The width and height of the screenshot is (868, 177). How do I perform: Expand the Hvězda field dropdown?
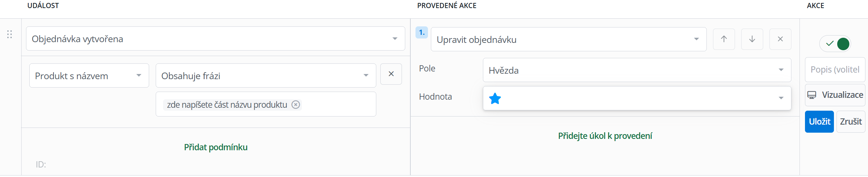pyautogui.click(x=637, y=70)
